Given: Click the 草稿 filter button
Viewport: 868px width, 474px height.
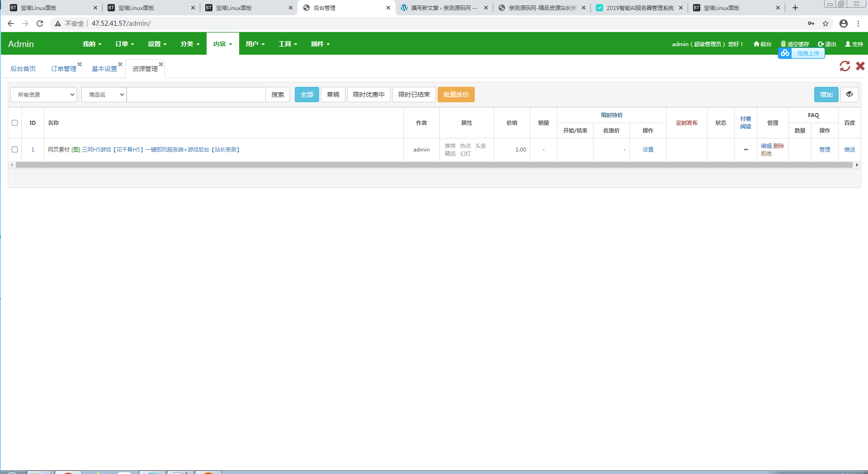Looking at the screenshot, I should coord(333,95).
